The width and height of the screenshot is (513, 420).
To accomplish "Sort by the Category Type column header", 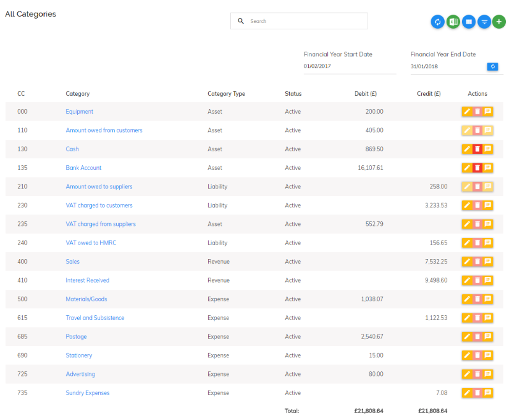I will point(227,94).
